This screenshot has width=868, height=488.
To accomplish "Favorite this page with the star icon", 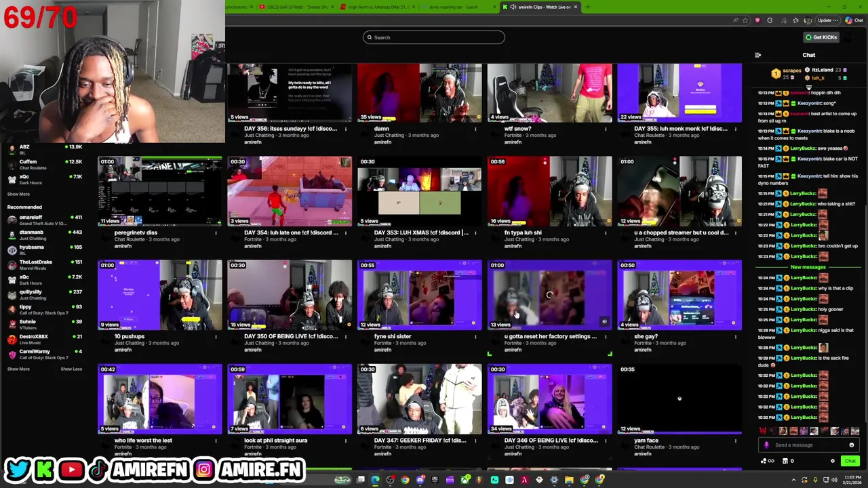I will [745, 20].
